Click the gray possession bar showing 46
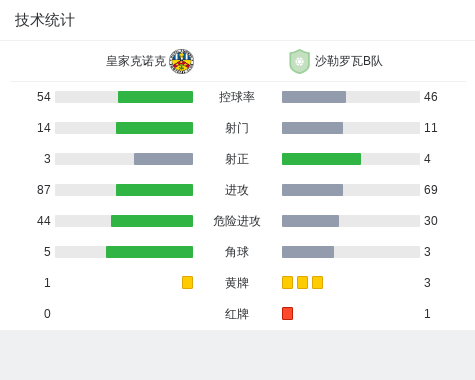The width and height of the screenshot is (475, 380). point(314,97)
